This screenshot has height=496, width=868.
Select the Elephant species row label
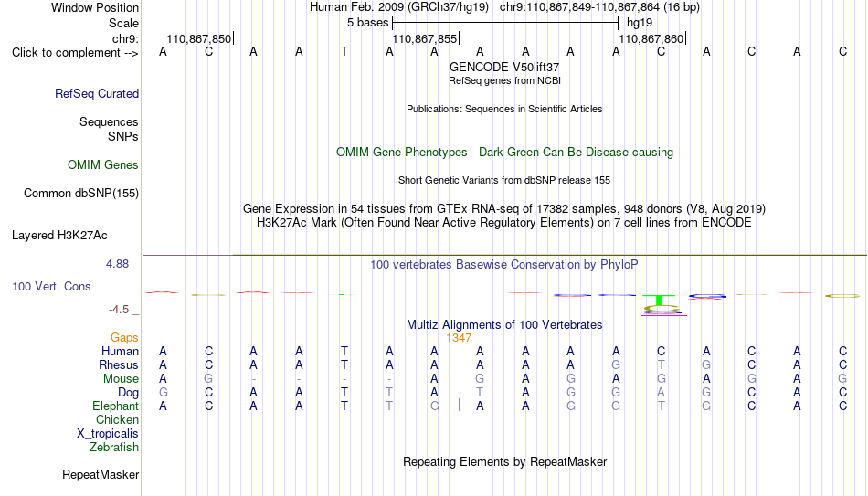pyautogui.click(x=116, y=406)
